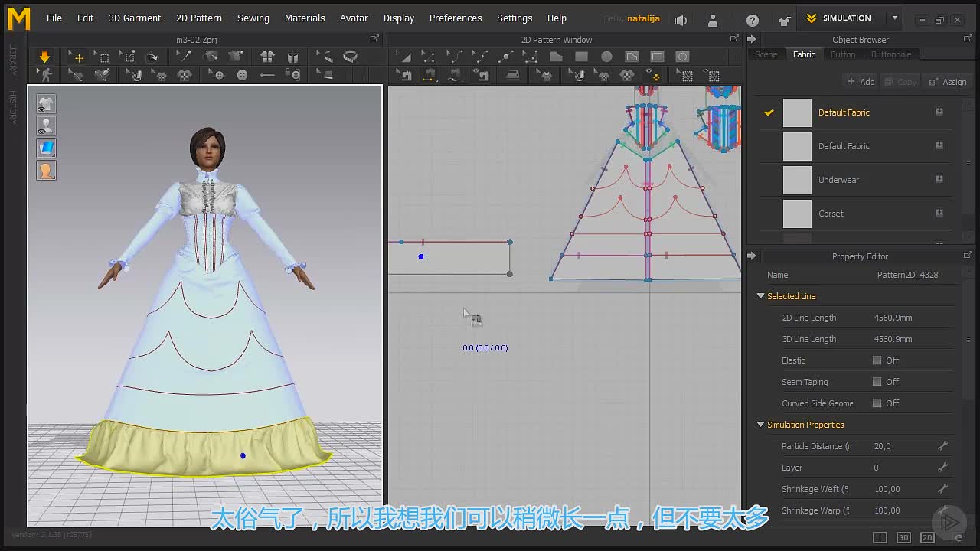The width and height of the screenshot is (980, 551).
Task: Switch to the Scene tab
Action: pyautogui.click(x=766, y=54)
